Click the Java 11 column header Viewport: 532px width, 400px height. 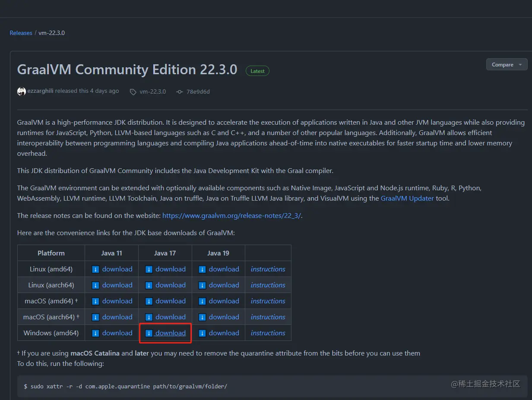tap(111, 253)
